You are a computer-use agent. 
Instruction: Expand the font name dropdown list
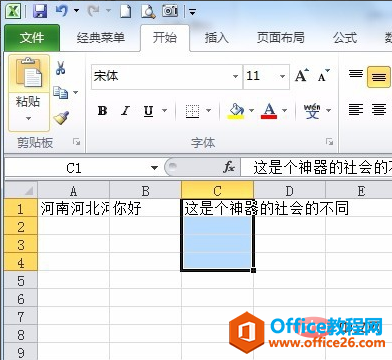pyautogui.click(x=235, y=76)
